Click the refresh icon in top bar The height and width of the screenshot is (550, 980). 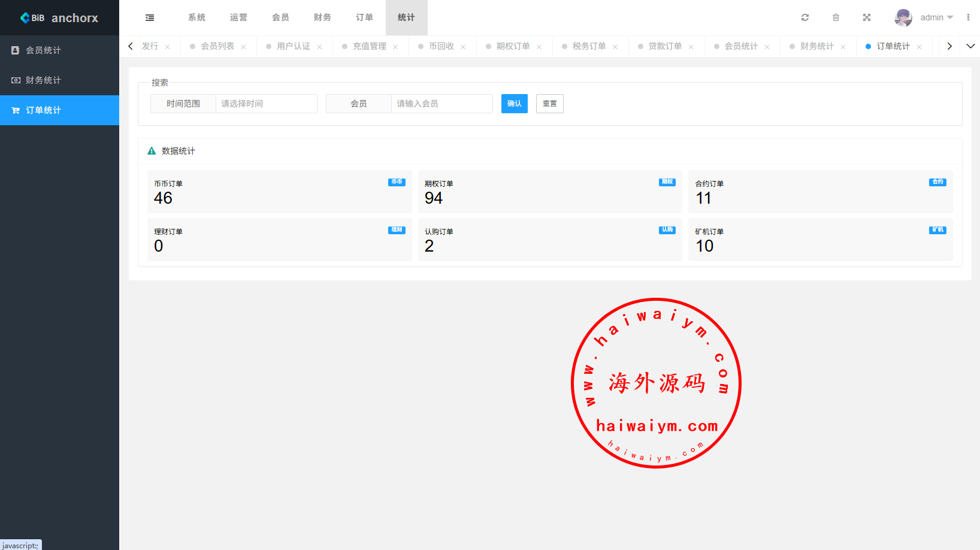(805, 18)
